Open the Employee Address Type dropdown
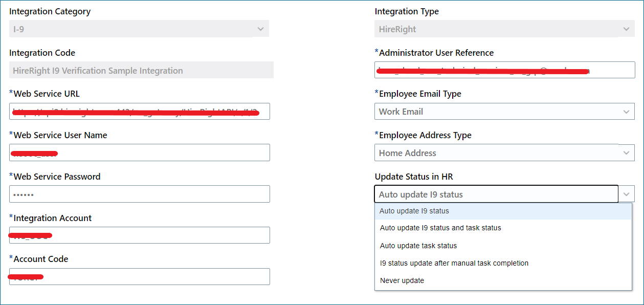644x305 pixels. click(x=496, y=153)
